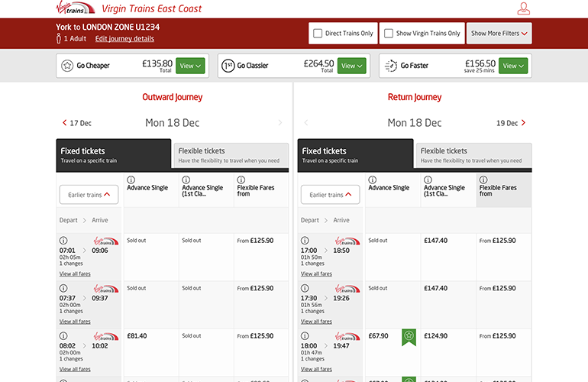Screen dimensions: 588x382
Task: Click the adult passenger icon in header
Action: [x=59, y=38]
